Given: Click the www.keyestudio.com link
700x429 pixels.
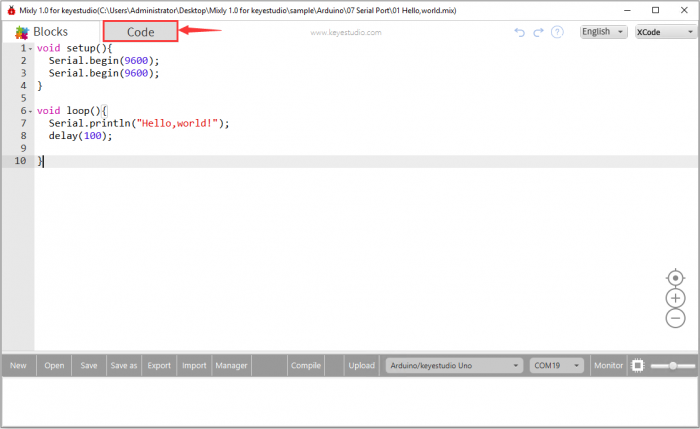Looking at the screenshot, I should 346,32.
